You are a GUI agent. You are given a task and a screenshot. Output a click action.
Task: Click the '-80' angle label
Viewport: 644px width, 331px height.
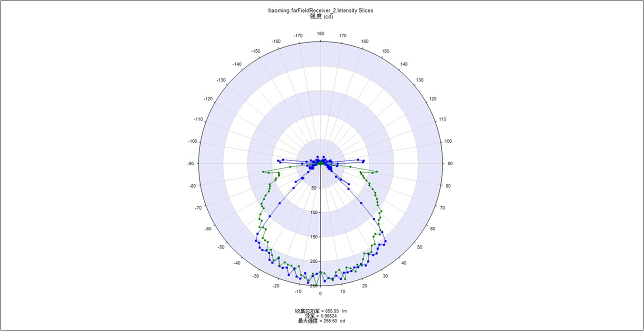pos(192,185)
